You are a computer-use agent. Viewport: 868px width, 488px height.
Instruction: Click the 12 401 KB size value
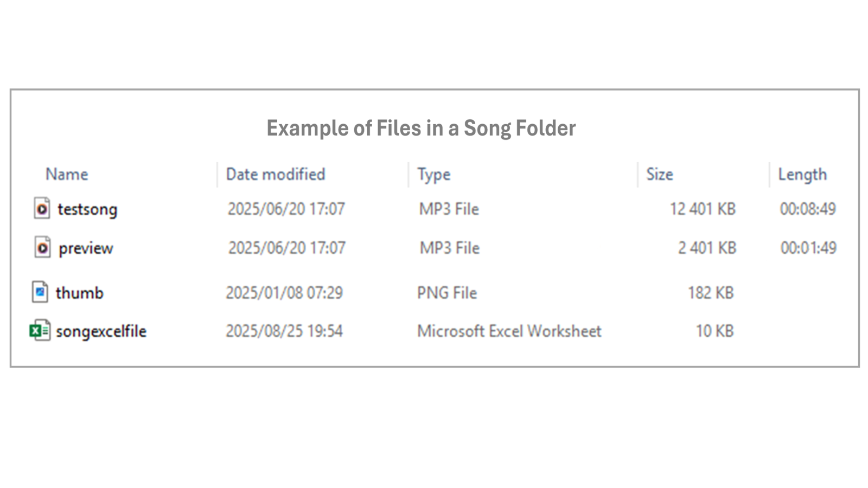703,209
